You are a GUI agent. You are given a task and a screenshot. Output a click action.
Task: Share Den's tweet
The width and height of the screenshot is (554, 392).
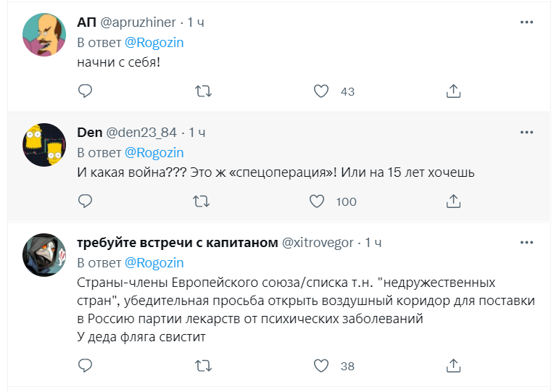point(454,201)
